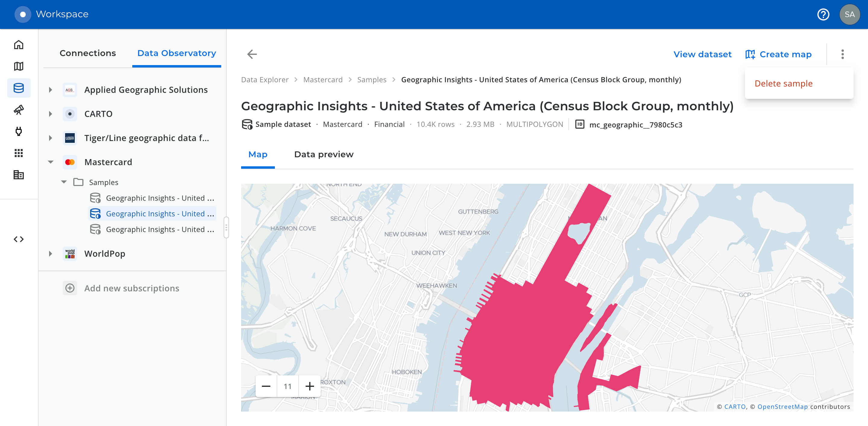This screenshot has width=868, height=426.
Task: Select the Data preview tab
Action: click(324, 155)
